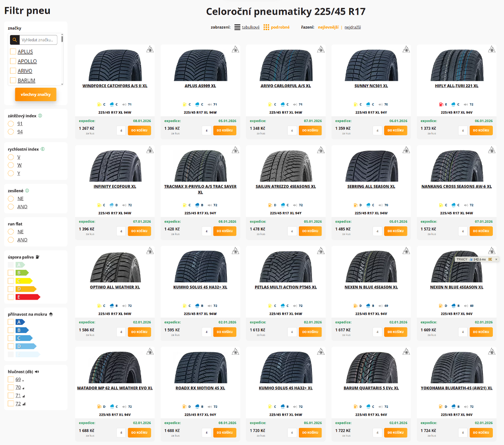
Task: Switch to tabulkové list view icon
Action: [x=237, y=27]
